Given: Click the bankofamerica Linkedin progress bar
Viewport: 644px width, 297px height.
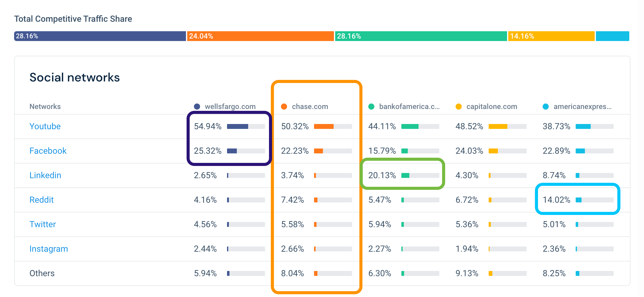Looking at the screenshot, I should click(x=420, y=175).
